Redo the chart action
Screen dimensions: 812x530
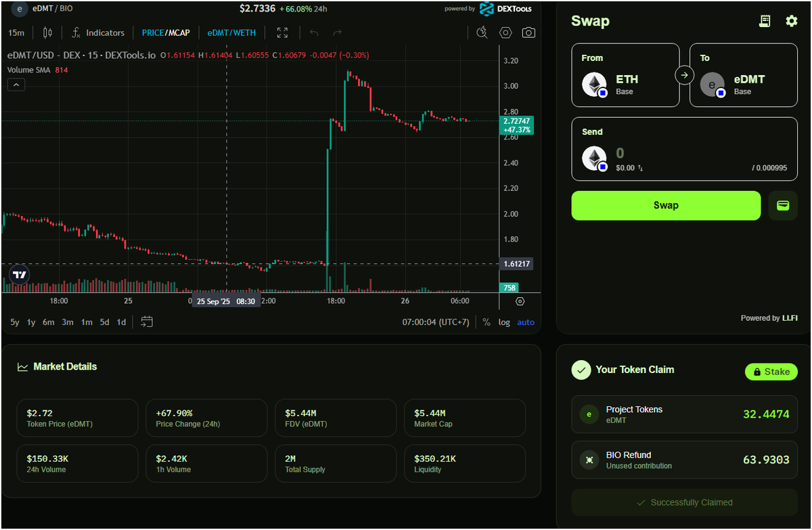[x=338, y=32]
